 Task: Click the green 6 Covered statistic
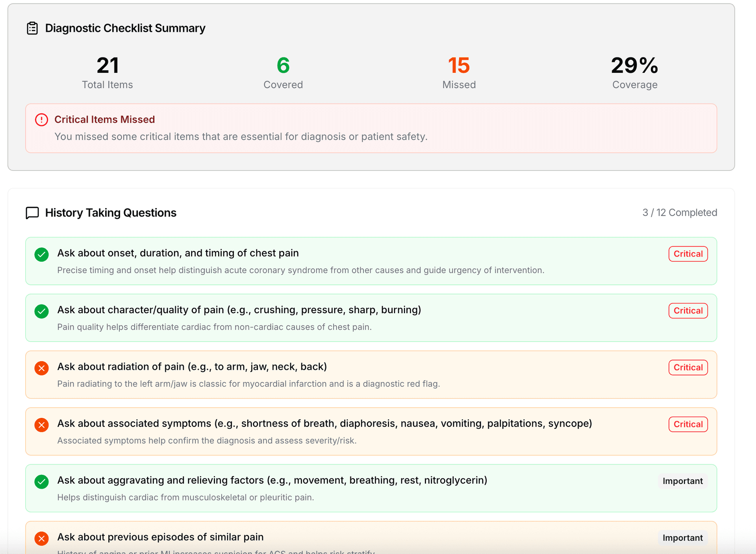tap(283, 66)
